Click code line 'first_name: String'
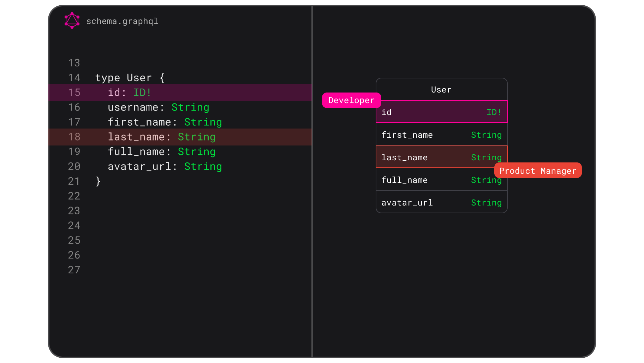The width and height of the screenshot is (644, 363). (165, 122)
